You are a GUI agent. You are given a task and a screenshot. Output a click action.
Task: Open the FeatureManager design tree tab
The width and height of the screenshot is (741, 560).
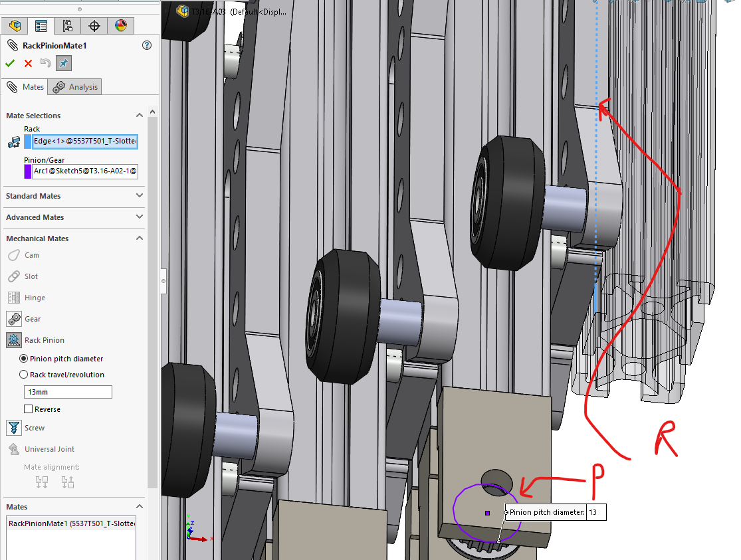tap(15, 26)
